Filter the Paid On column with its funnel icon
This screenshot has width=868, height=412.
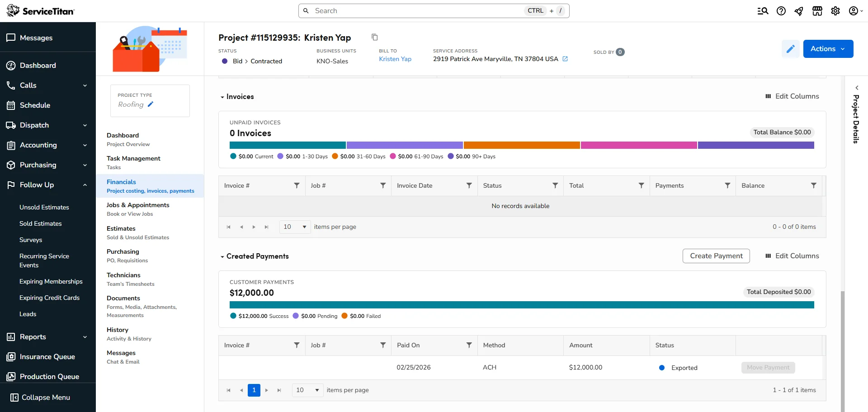coord(469,345)
